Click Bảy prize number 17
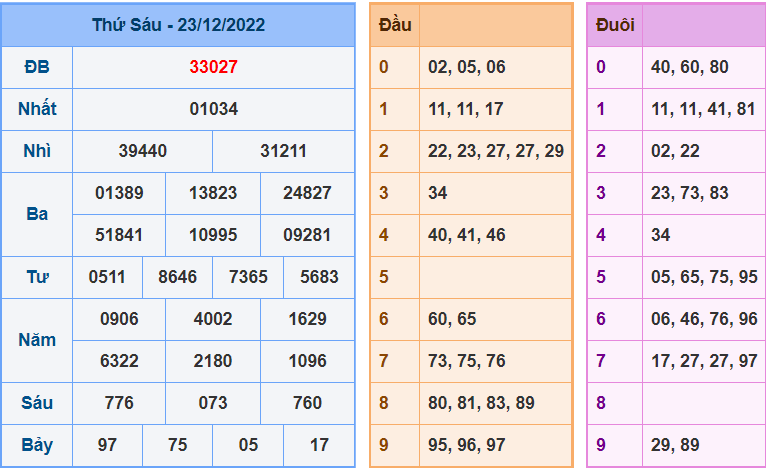 click(319, 445)
